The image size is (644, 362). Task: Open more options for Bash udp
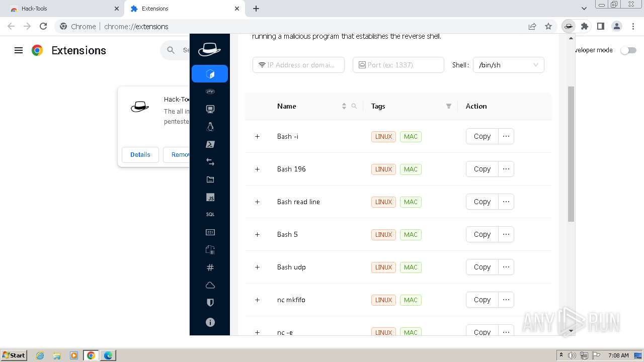[x=506, y=267]
